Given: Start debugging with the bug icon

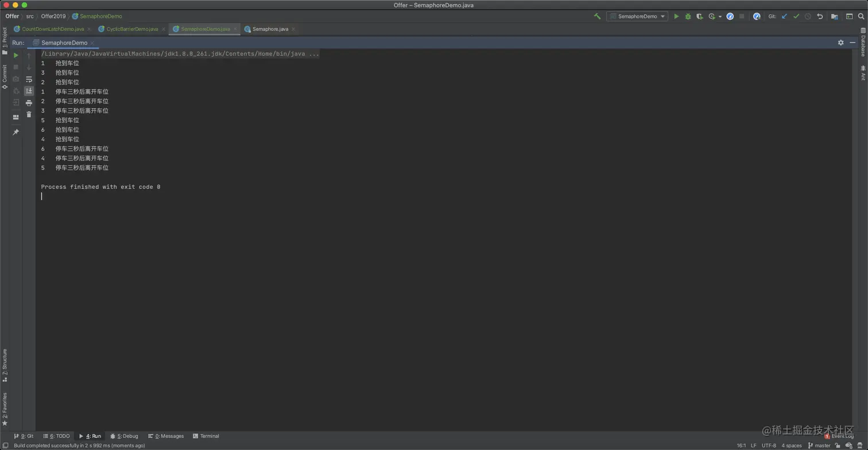Looking at the screenshot, I should (x=688, y=16).
